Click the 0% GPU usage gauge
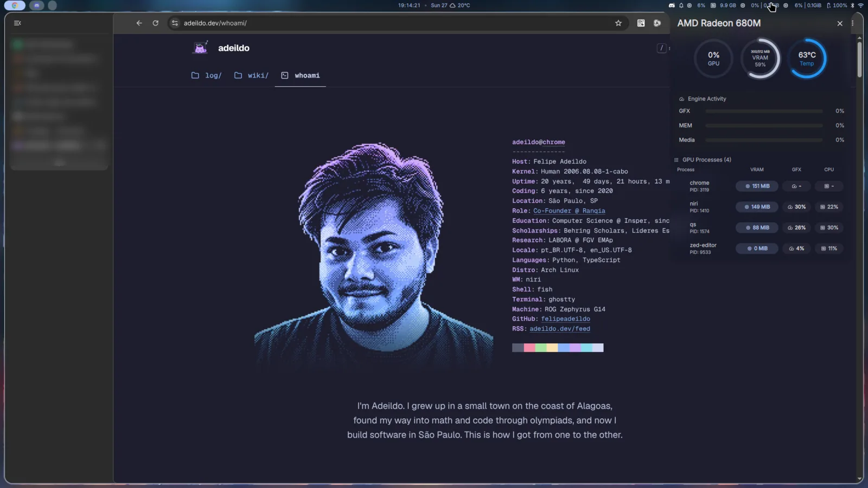The height and width of the screenshot is (488, 868). (x=713, y=59)
